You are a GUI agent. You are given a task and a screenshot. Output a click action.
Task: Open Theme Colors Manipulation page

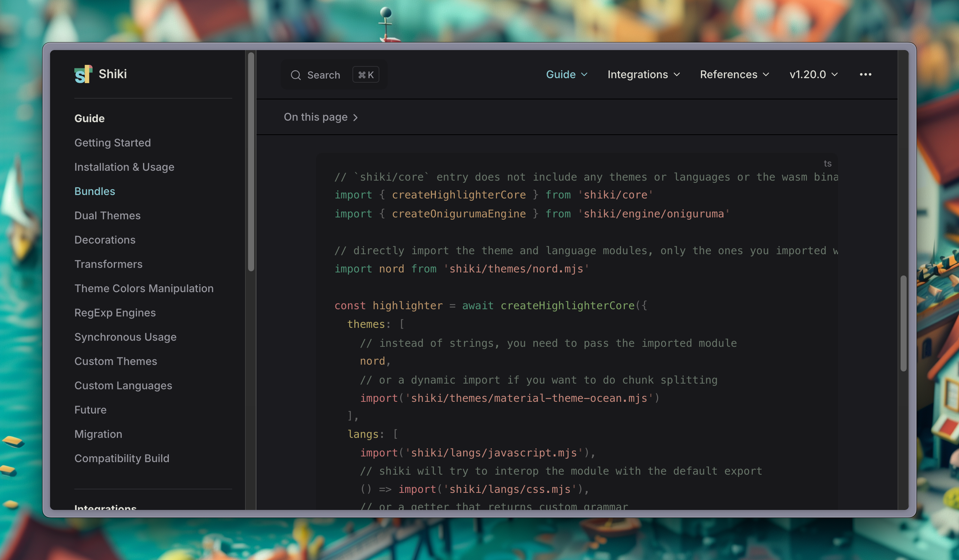[144, 288]
